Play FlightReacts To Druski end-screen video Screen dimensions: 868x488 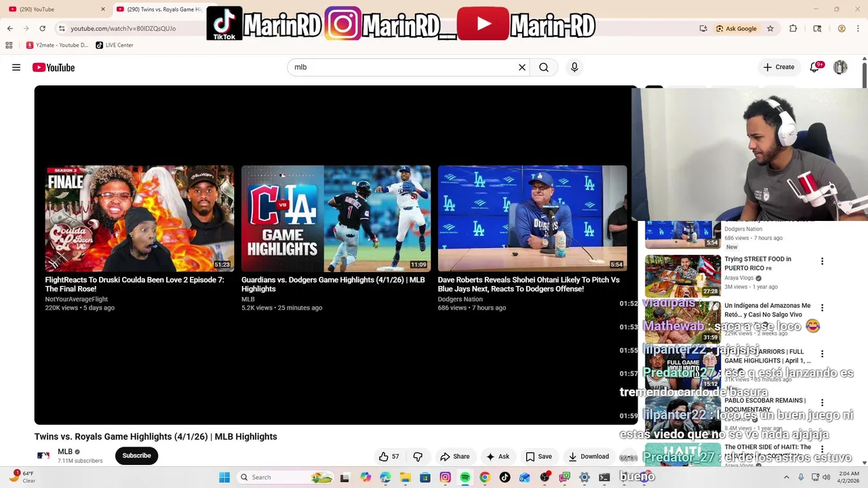(140, 218)
